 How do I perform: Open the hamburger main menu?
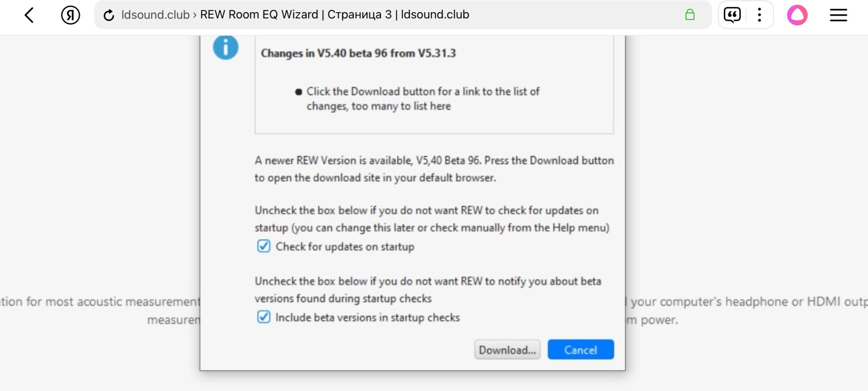(x=838, y=15)
